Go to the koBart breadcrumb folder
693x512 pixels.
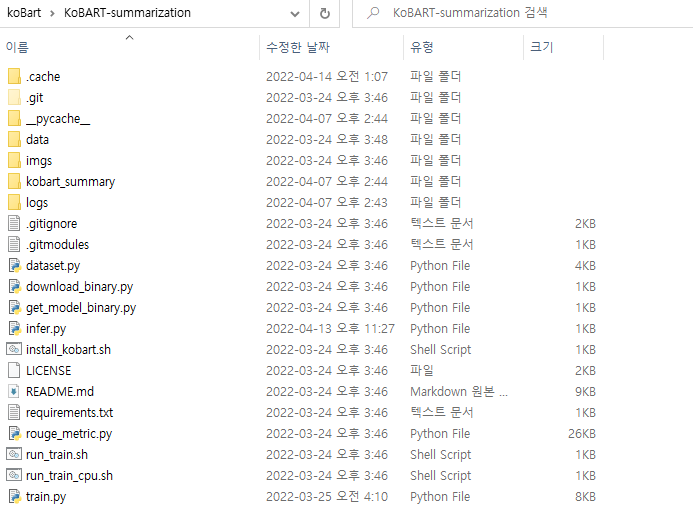24,13
